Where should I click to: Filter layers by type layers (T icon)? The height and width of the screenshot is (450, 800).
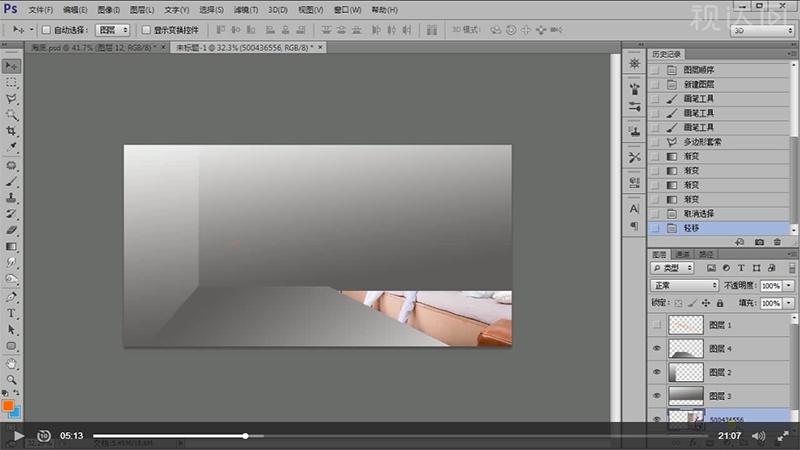coord(741,268)
